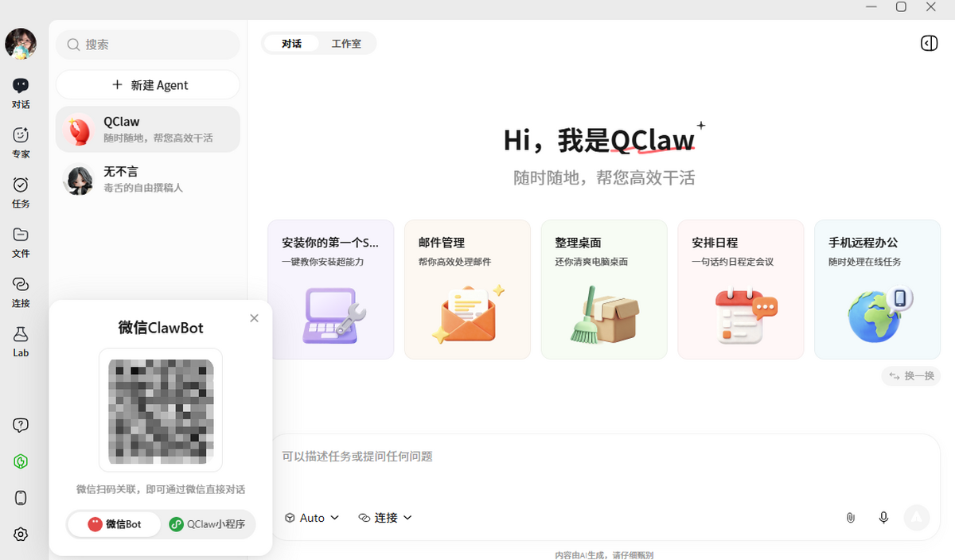The image size is (955, 560).
Task: Maximize the application window
Action: [x=901, y=7]
